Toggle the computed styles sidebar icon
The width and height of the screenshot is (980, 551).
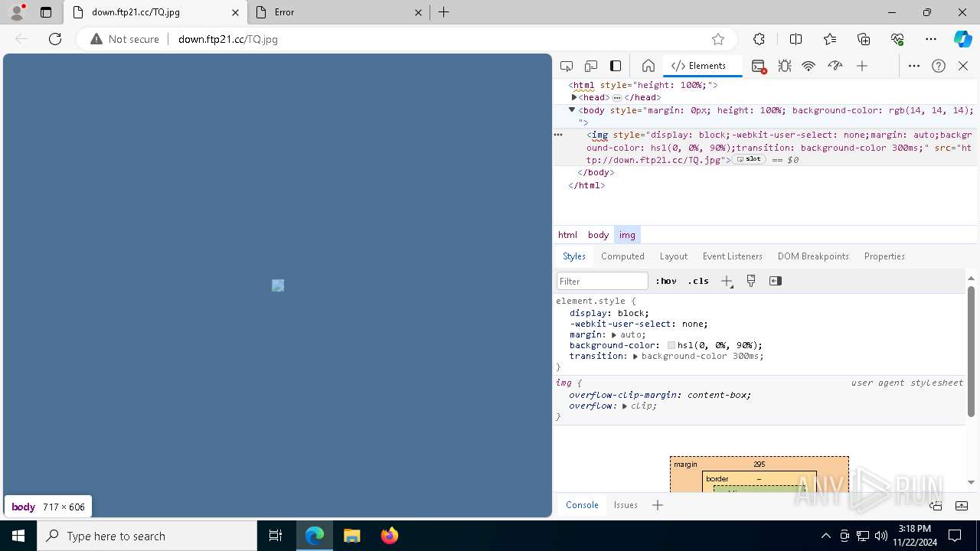pos(776,281)
